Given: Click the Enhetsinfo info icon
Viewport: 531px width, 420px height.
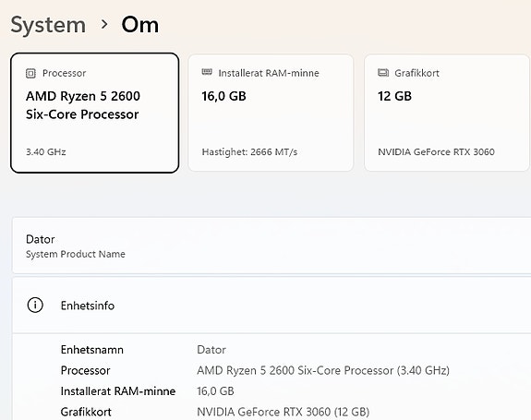Looking at the screenshot, I should point(35,306).
